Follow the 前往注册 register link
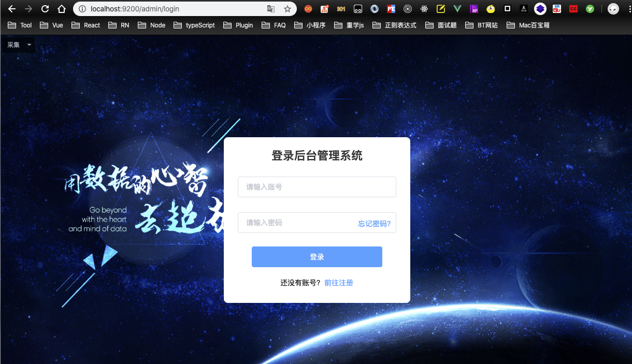The width and height of the screenshot is (632, 364). click(x=339, y=283)
